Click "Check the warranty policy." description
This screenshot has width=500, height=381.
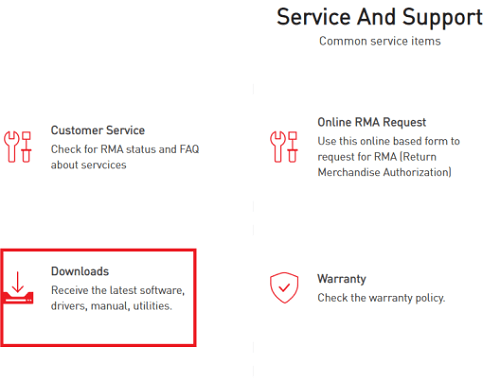coord(381,298)
